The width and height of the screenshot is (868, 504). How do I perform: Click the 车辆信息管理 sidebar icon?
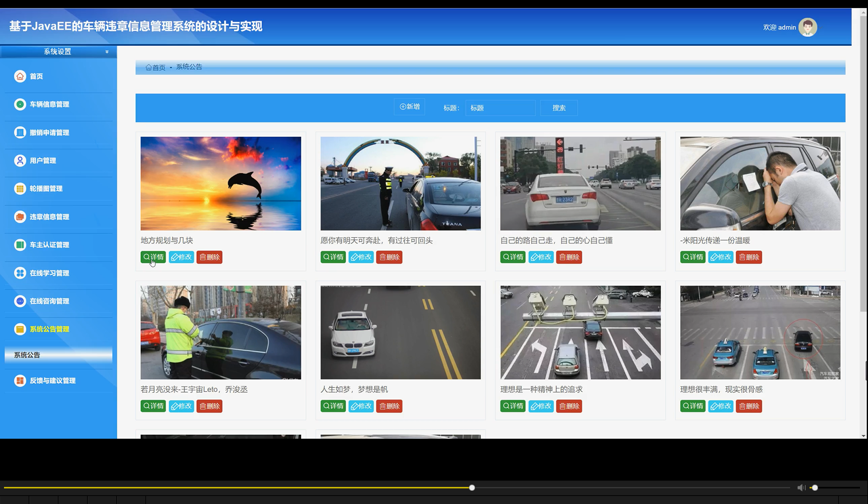(x=20, y=104)
